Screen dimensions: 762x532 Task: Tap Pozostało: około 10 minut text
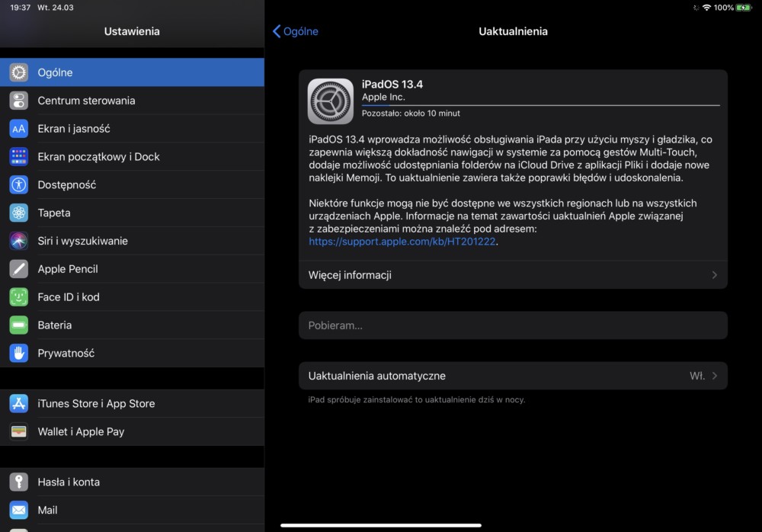(411, 114)
